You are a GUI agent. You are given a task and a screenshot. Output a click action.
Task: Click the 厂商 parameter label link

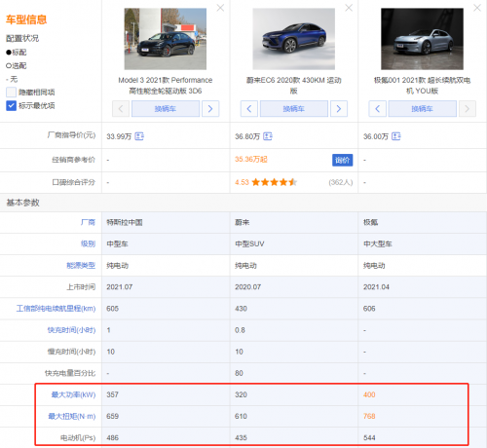pyautogui.click(x=88, y=222)
